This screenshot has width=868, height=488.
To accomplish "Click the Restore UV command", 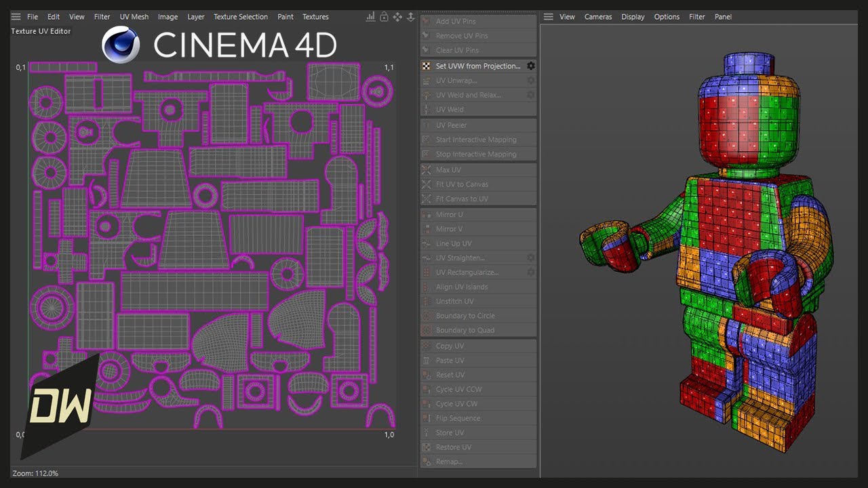I will tap(479, 447).
